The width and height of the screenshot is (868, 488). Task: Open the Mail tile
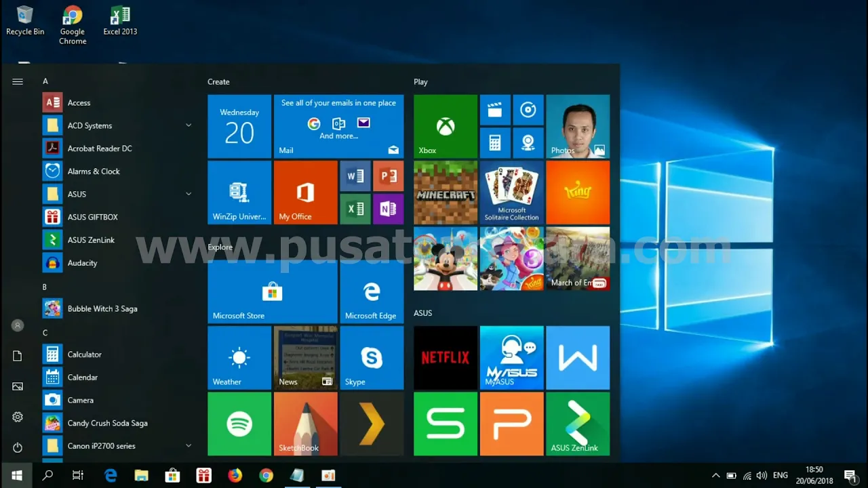coord(338,126)
